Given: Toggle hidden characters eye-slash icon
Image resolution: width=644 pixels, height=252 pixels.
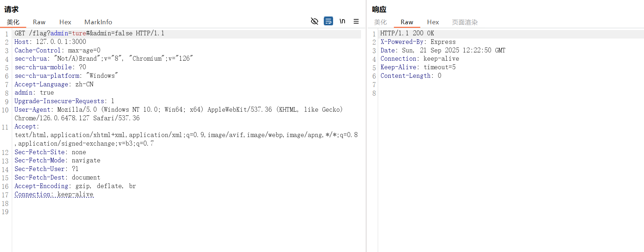Looking at the screenshot, I should click(314, 21).
